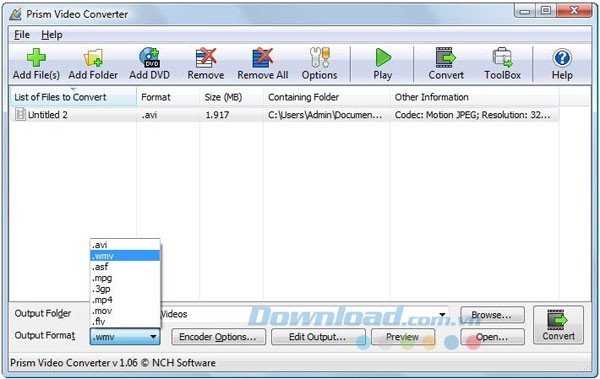Image resolution: width=600 pixels, height=379 pixels.
Task: Open the File menu
Action: point(22,35)
